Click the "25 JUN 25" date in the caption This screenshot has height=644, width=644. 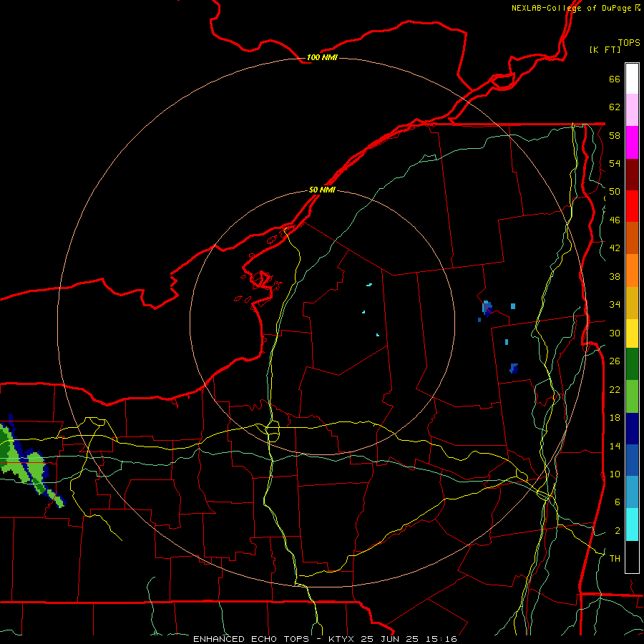coord(391,639)
